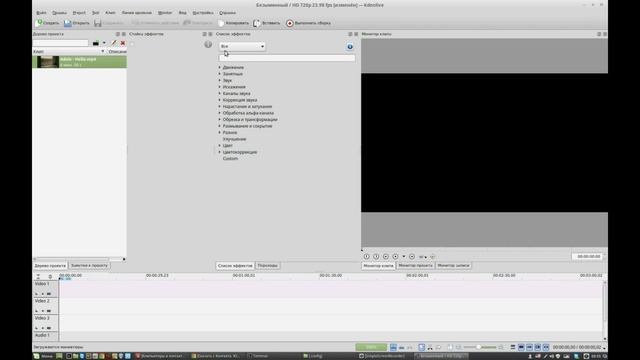Open the add clip dropdown arrow
The width and height of the screenshot is (640, 360).
tap(104, 43)
